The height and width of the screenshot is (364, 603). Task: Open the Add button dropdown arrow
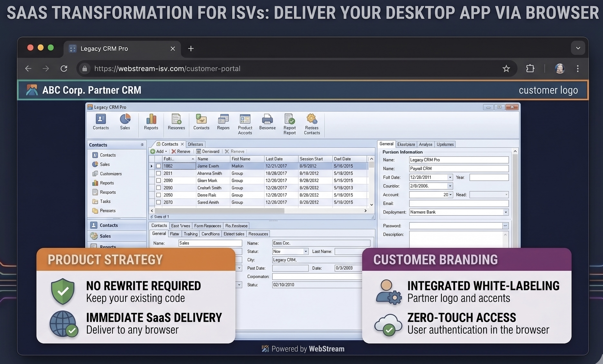tap(166, 152)
